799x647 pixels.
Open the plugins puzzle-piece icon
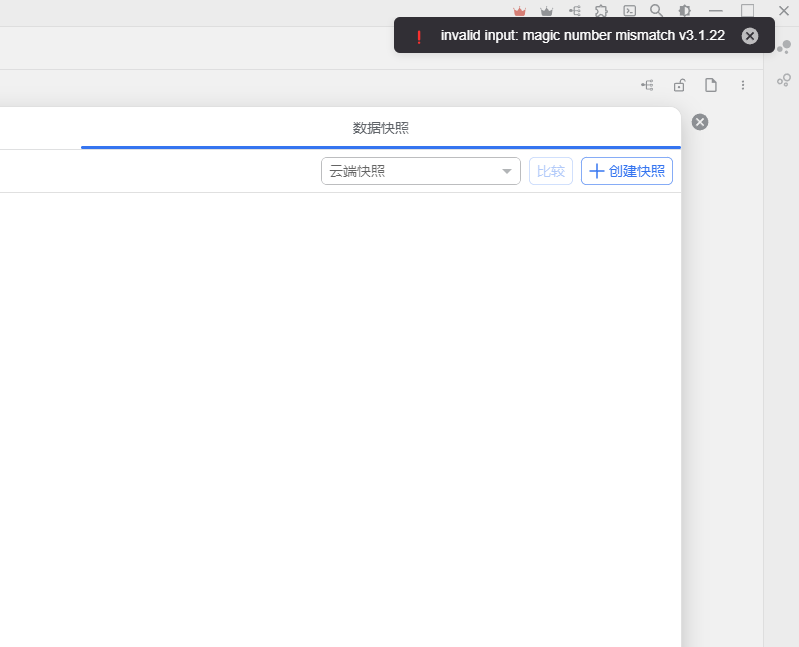(602, 11)
